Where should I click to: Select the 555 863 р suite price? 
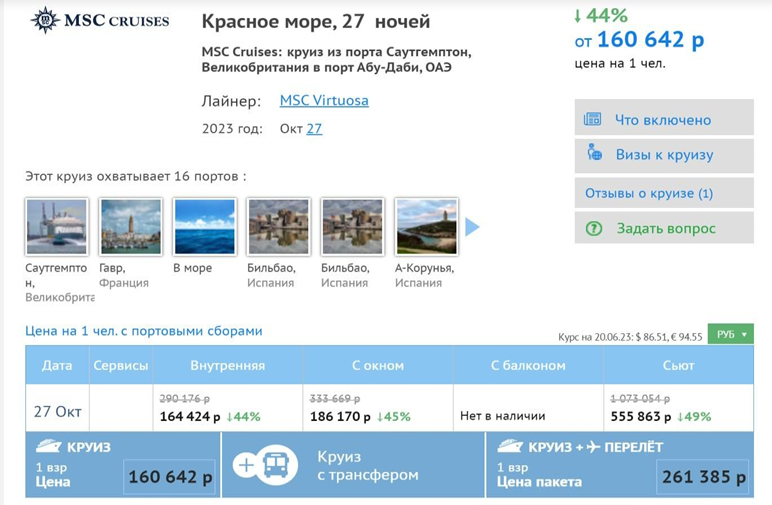(x=641, y=416)
